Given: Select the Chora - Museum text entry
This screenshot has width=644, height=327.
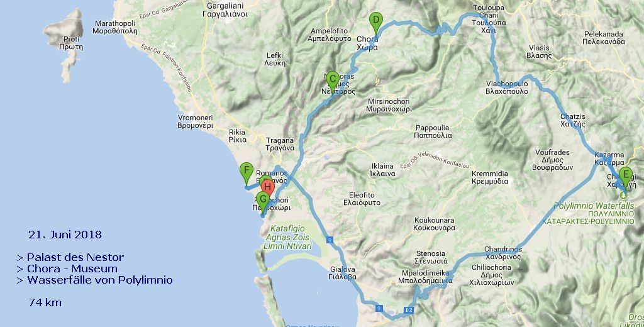Looking at the screenshot, I should point(67,269).
